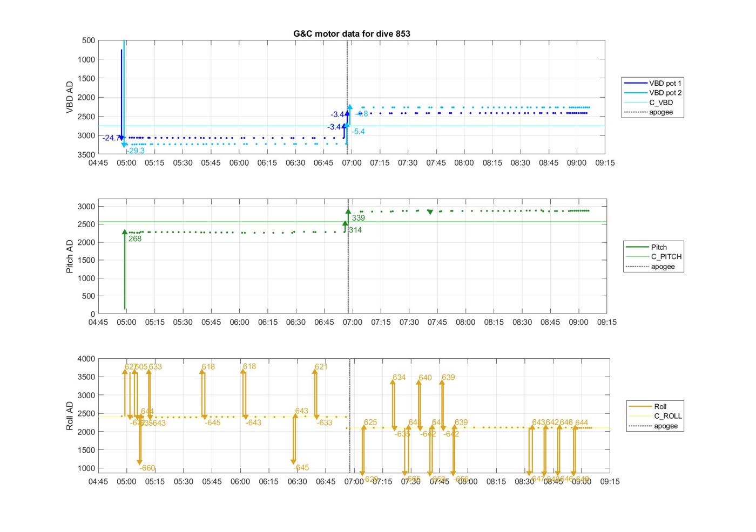This screenshot has height=532, width=756.
Task: Click the '-642' label below 639 in roll plot
Action: pos(451,434)
